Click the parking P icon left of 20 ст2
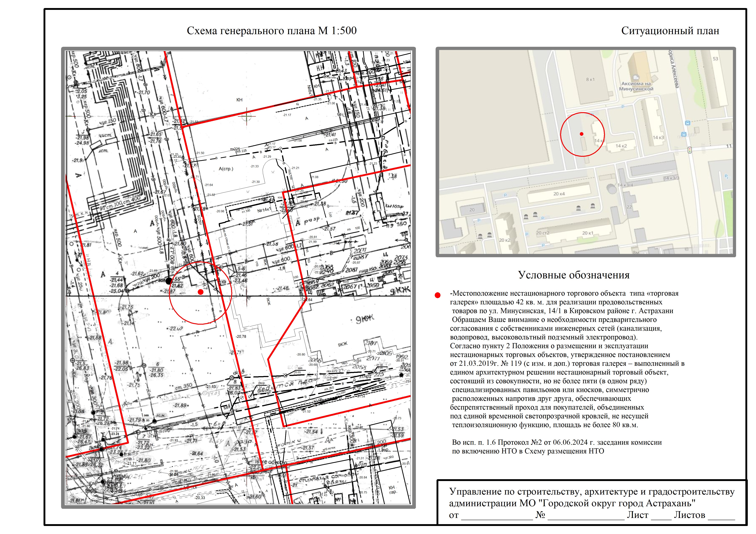This screenshot has width=756, height=534. coord(527,234)
